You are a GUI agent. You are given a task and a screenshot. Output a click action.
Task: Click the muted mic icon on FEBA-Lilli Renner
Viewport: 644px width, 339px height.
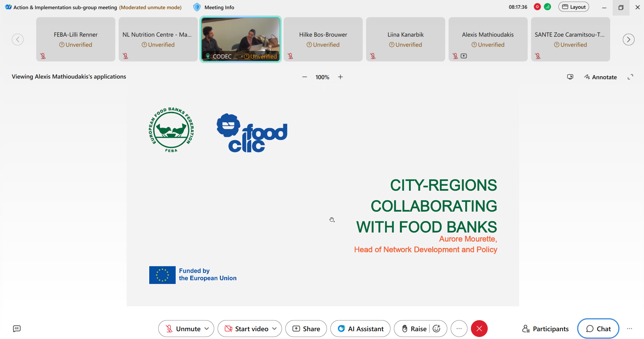point(43,56)
